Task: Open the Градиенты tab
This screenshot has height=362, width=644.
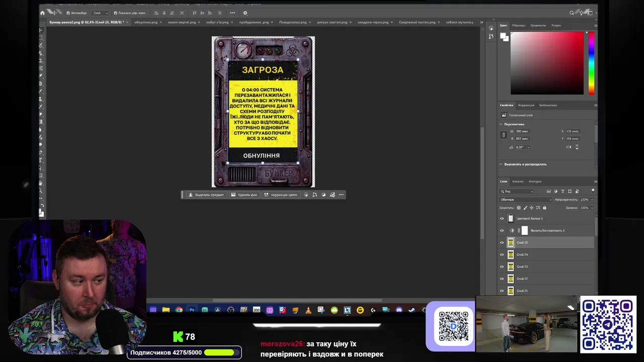Action: click(538, 25)
